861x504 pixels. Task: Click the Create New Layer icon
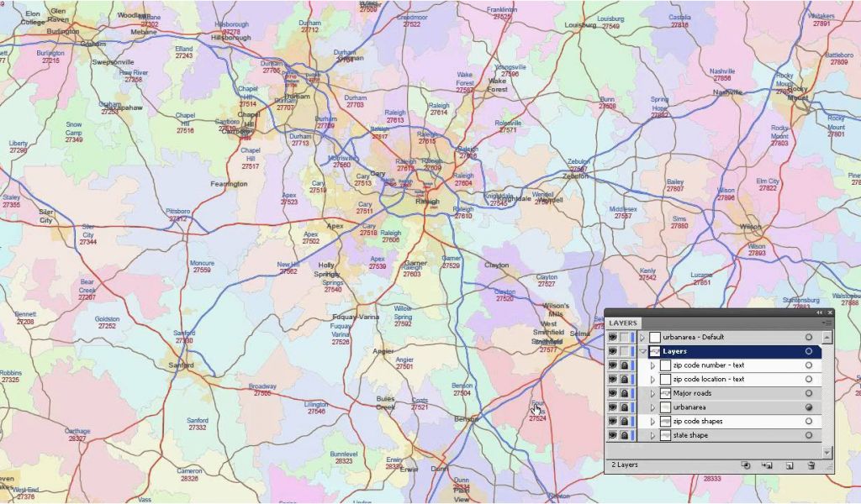[x=790, y=465]
